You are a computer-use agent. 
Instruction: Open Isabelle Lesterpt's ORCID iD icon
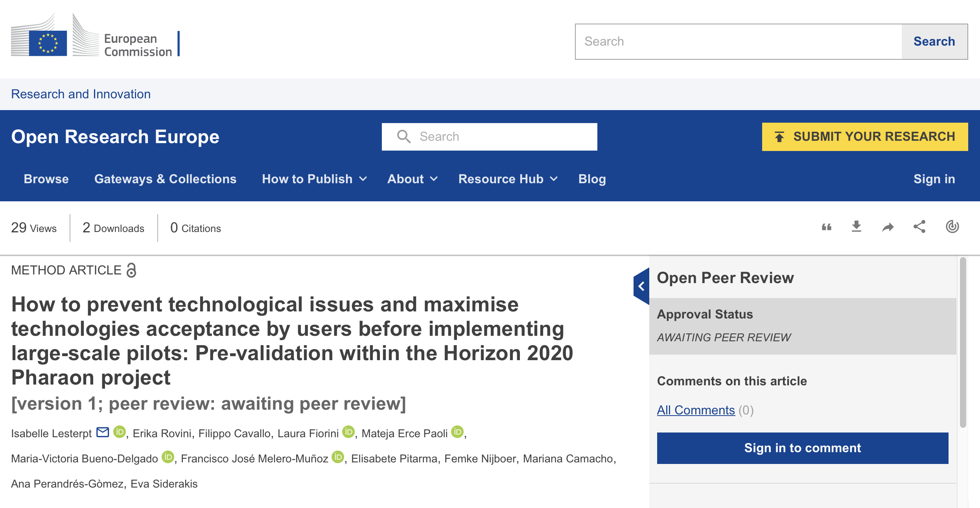click(119, 432)
